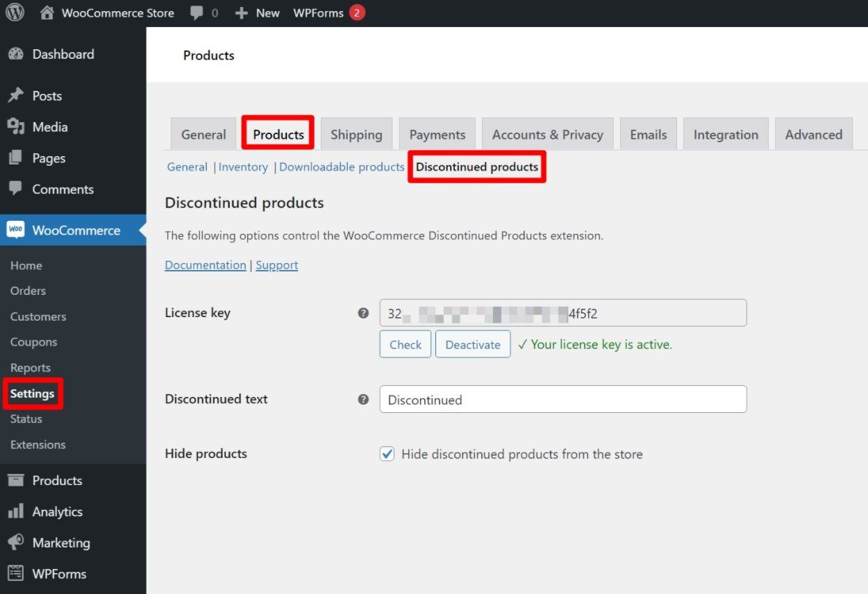Open the Payments tab

437,135
